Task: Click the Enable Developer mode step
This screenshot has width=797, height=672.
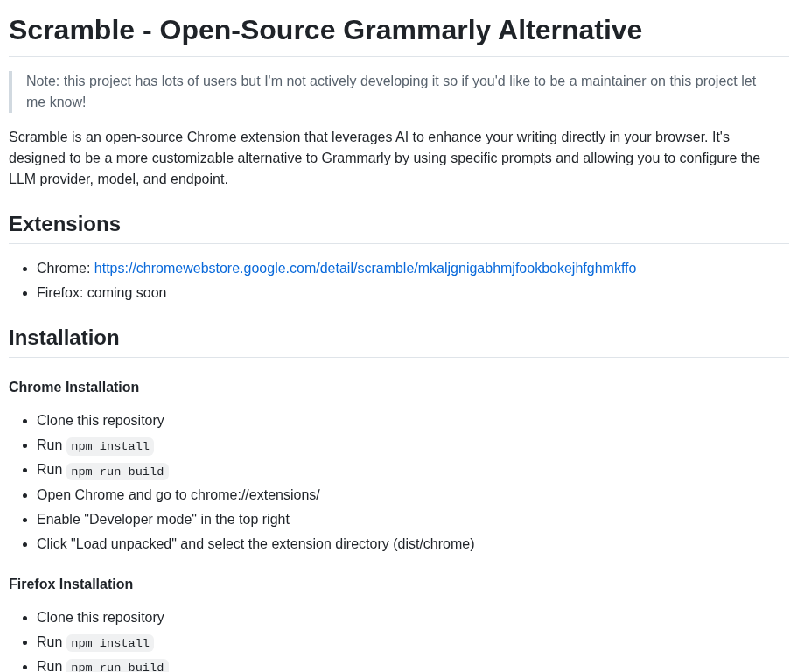Action: [163, 520]
